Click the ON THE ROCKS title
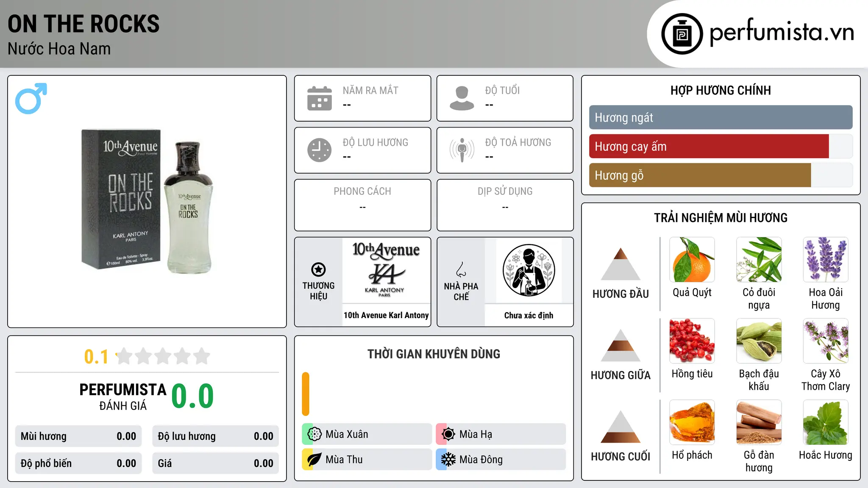This screenshot has height=488, width=868. point(83,24)
